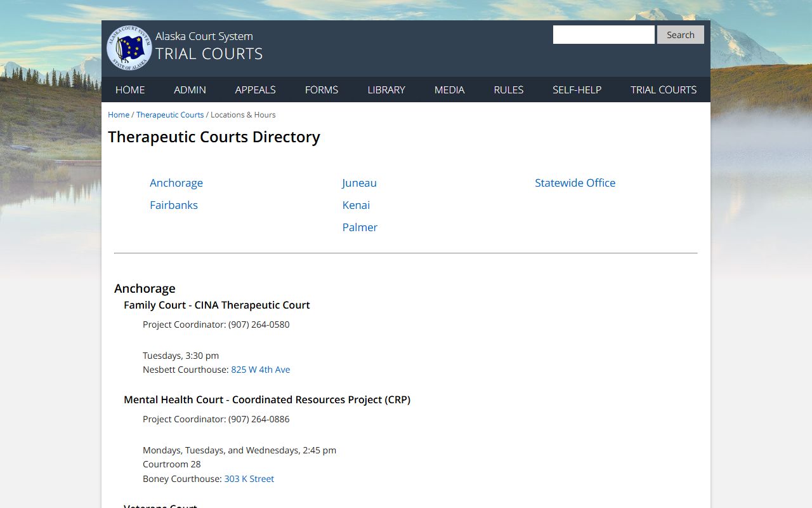Open the ADMIN menu item
Viewport: 812px width, 508px height.
click(x=190, y=90)
